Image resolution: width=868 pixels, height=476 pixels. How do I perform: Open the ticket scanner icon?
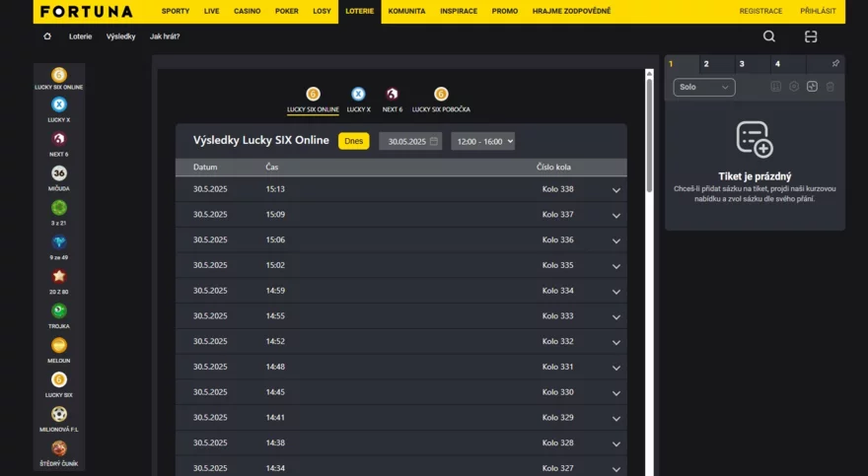tap(811, 36)
